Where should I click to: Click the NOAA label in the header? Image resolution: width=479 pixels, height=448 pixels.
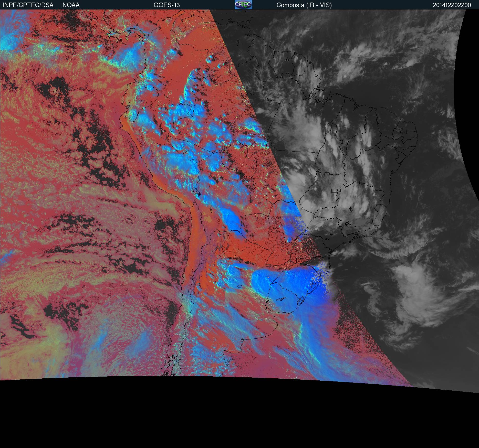(x=71, y=5)
